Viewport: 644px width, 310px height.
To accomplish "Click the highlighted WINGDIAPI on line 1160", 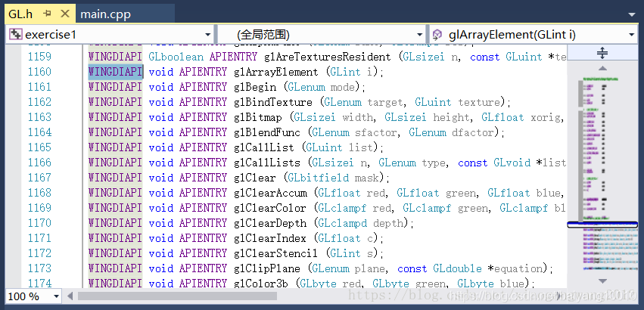I will coord(116,72).
